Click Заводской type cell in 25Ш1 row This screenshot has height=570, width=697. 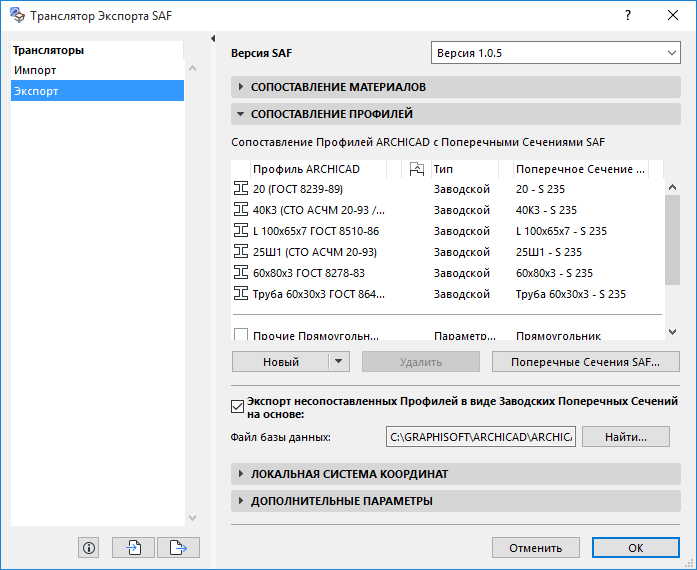[x=462, y=252]
